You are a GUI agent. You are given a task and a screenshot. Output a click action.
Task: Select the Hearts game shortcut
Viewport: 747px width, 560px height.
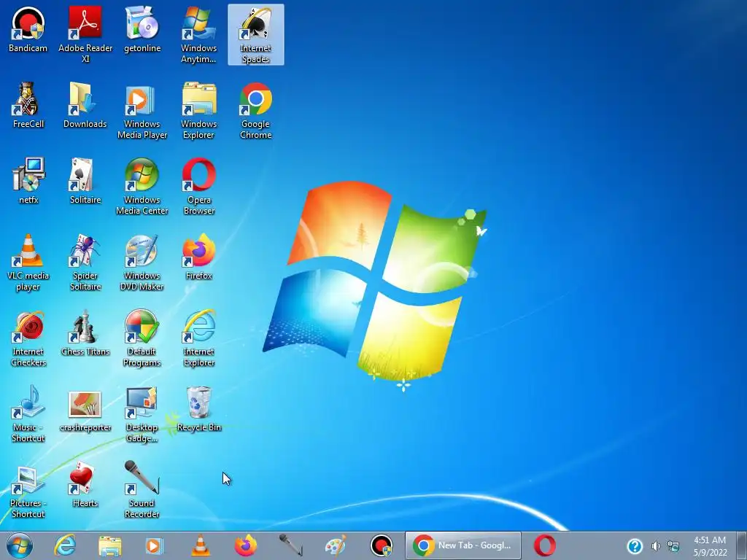[x=85, y=484]
